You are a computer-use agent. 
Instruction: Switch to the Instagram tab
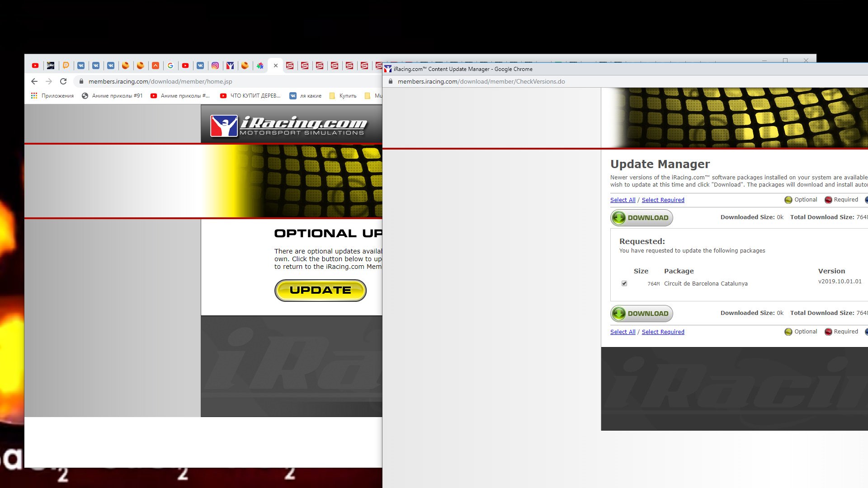tap(215, 66)
